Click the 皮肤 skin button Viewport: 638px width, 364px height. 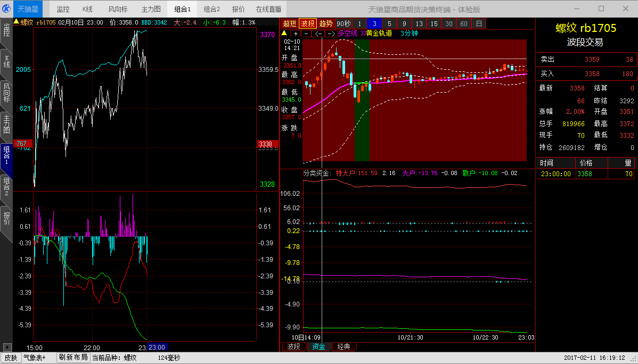(11, 358)
